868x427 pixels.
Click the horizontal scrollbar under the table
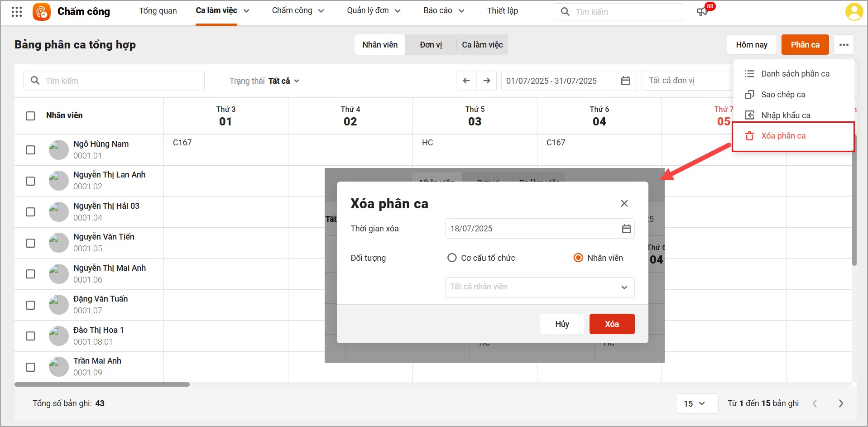(x=102, y=384)
